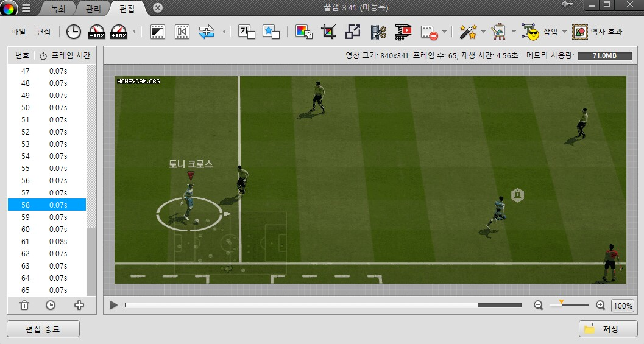Slow down speed with the -10% gauge

(96, 32)
